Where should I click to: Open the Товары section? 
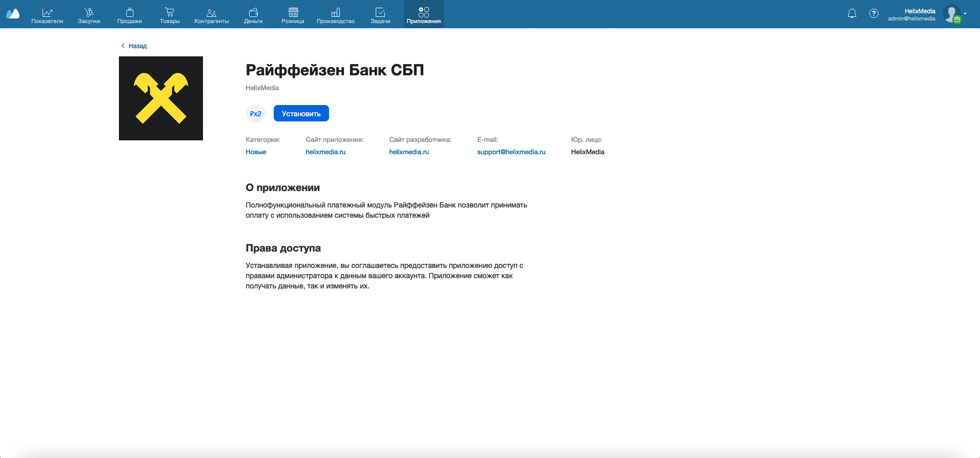click(x=170, y=15)
